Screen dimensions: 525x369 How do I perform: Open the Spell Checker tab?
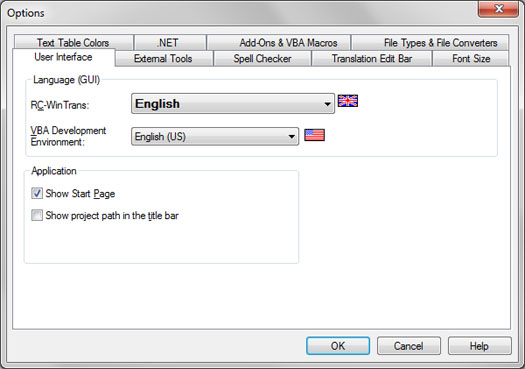pyautogui.click(x=262, y=59)
